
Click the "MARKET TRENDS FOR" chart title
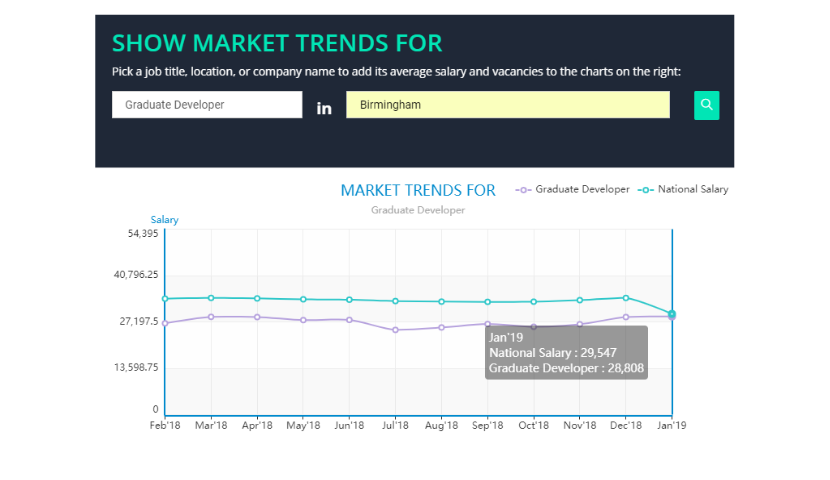pyautogui.click(x=418, y=191)
